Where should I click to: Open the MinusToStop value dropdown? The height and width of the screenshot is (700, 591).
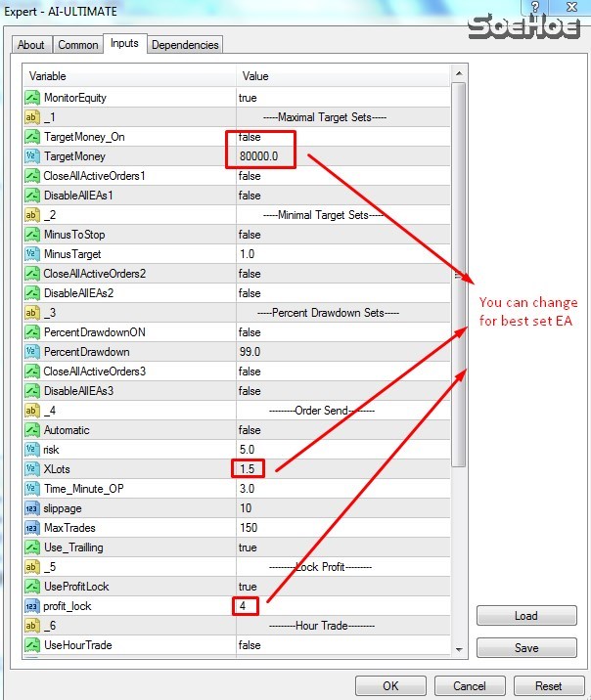click(x=250, y=235)
